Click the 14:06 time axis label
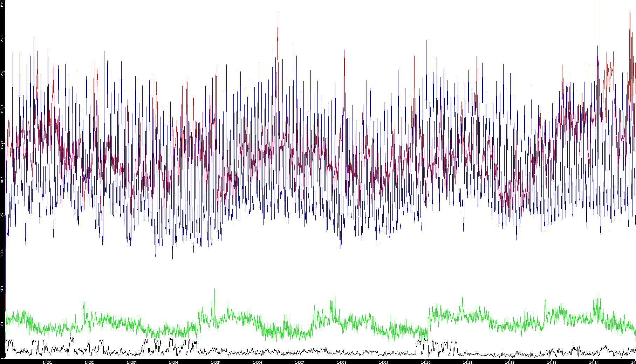636x364 pixels. (257, 362)
